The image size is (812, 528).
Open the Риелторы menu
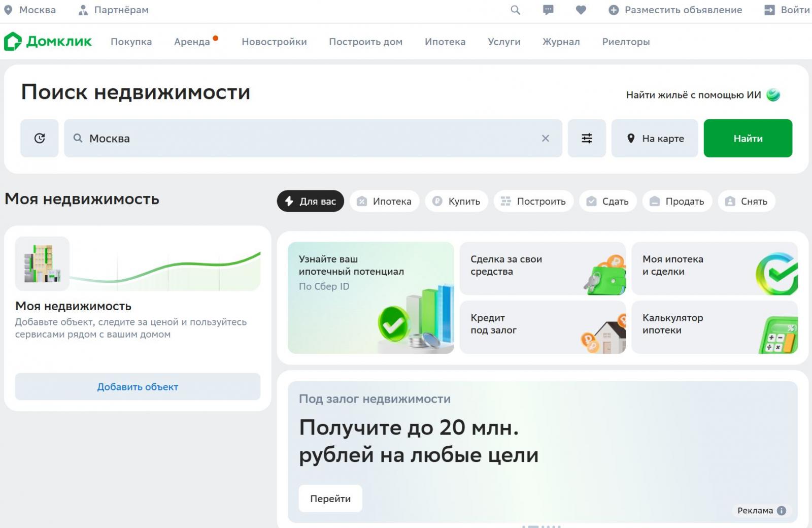tap(626, 42)
